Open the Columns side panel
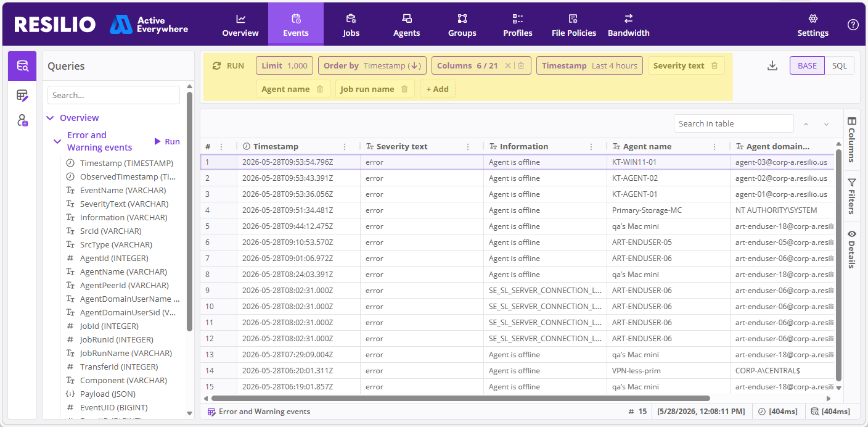Image resolution: width=868 pixels, height=427 pixels. tap(851, 139)
